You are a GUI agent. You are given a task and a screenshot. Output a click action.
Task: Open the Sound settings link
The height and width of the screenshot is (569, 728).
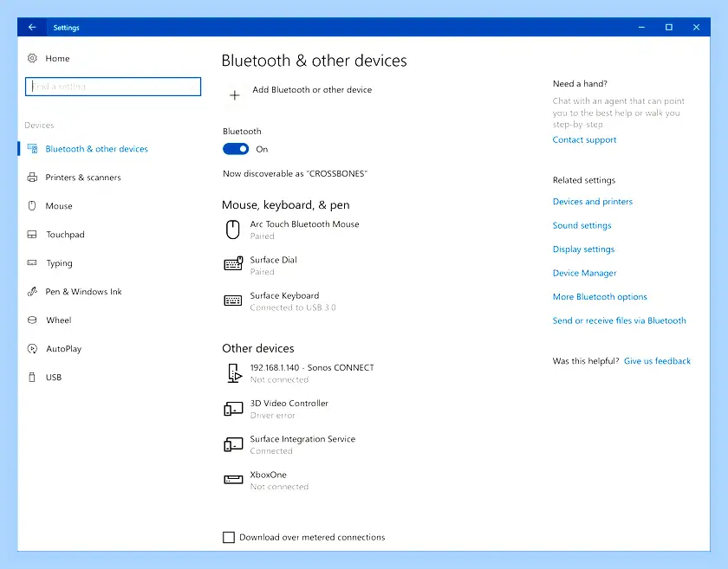582,225
